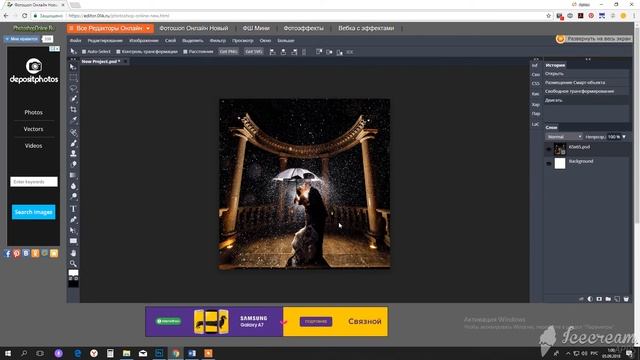Click the new layer icon in Layers panel
The width and height of the screenshot is (640, 360).
tap(617, 299)
